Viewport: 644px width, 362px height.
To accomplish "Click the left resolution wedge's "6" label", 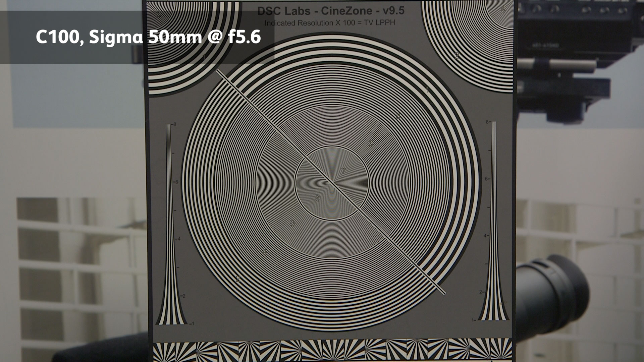I will tap(177, 182).
